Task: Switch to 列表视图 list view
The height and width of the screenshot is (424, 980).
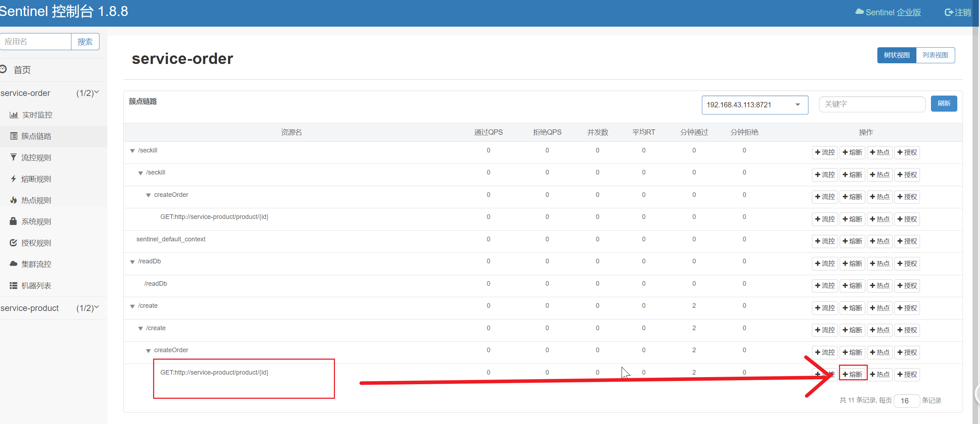Action: (935, 55)
